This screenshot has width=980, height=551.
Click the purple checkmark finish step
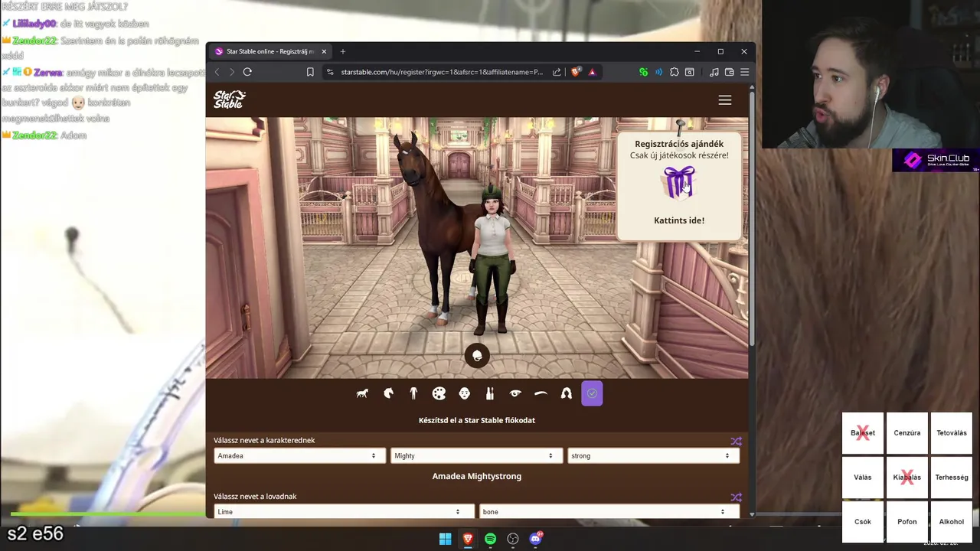pos(592,393)
